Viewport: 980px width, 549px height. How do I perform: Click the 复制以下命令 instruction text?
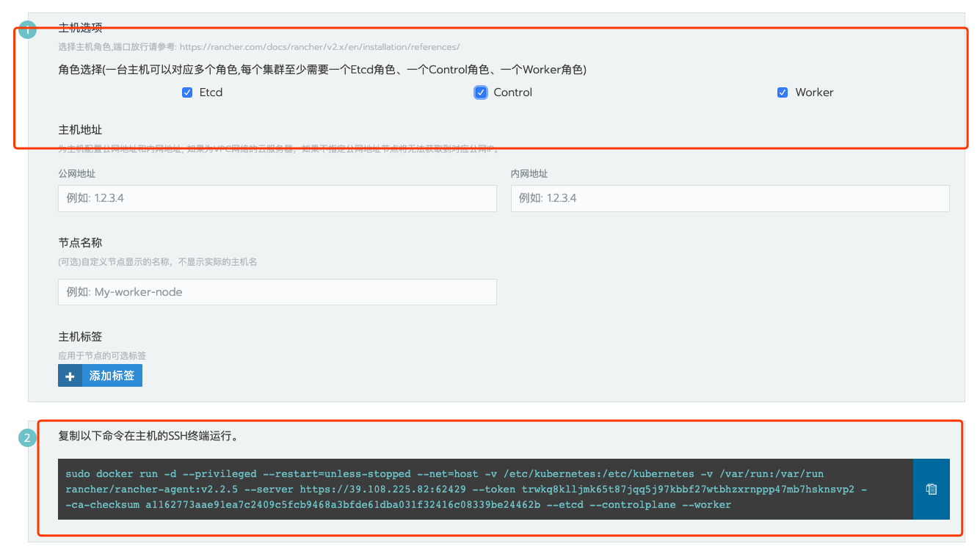[148, 436]
